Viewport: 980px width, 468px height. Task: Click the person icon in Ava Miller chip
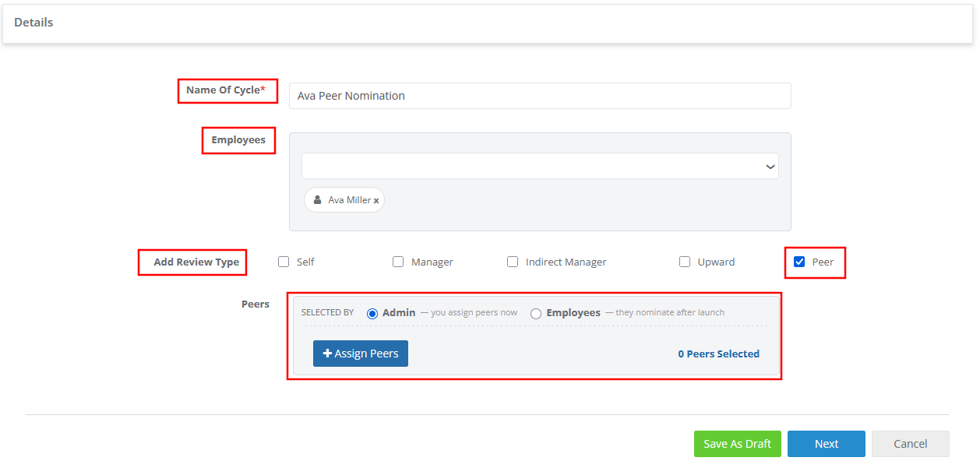pos(317,200)
